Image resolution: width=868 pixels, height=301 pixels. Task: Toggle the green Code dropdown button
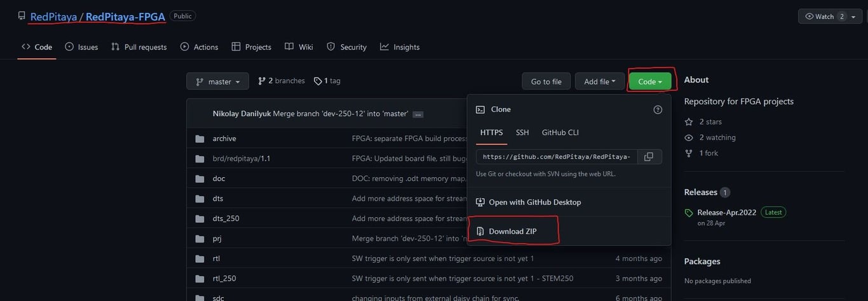coord(649,81)
